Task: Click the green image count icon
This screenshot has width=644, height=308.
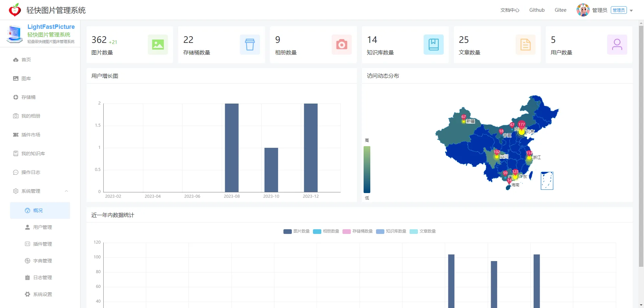Action: pos(158,44)
